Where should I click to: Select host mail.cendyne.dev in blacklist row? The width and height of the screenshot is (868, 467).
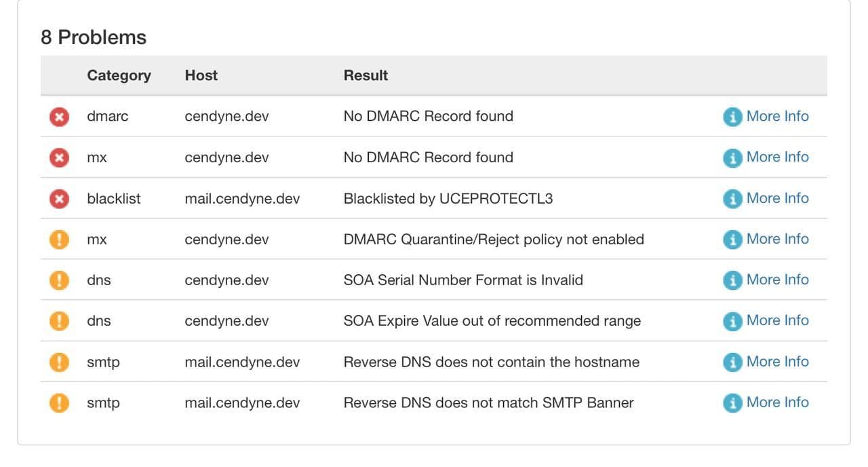coord(242,198)
